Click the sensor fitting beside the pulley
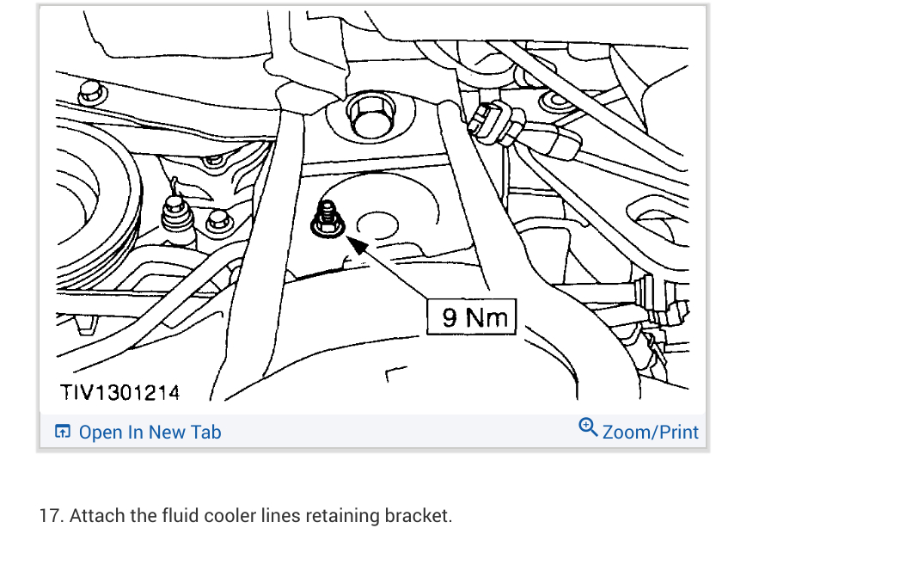Image resolution: width=924 pixels, height=565 pixels. tap(177, 216)
